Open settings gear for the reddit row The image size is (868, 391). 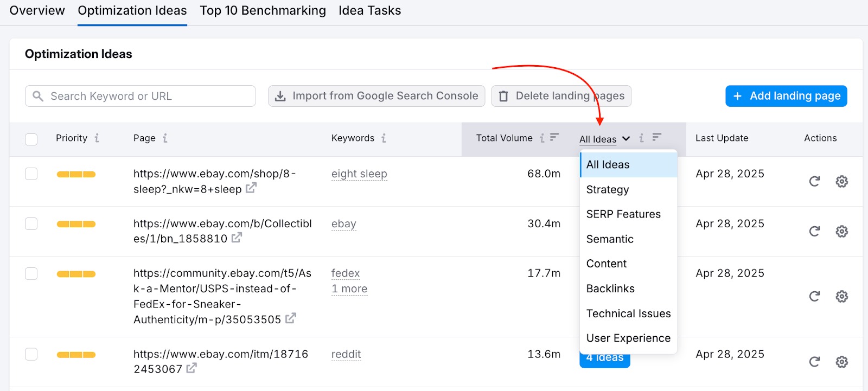841,362
